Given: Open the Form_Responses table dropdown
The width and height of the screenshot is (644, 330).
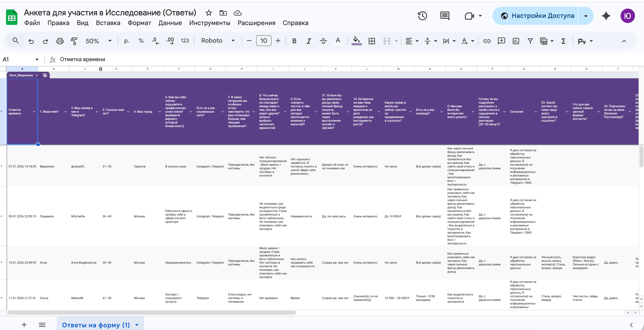Looking at the screenshot, I should (37, 75).
